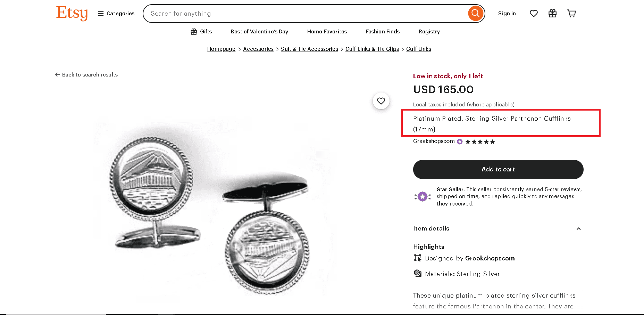Collapse the Item details section

point(578,228)
